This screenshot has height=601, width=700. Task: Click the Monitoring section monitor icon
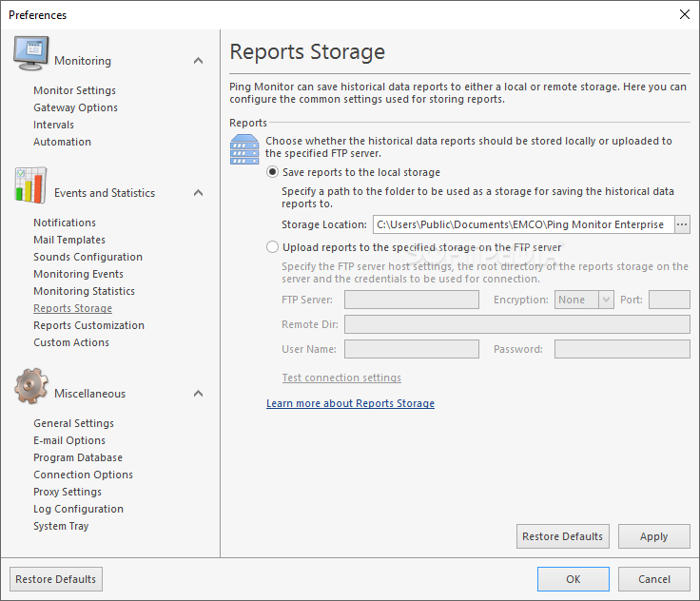coord(30,54)
